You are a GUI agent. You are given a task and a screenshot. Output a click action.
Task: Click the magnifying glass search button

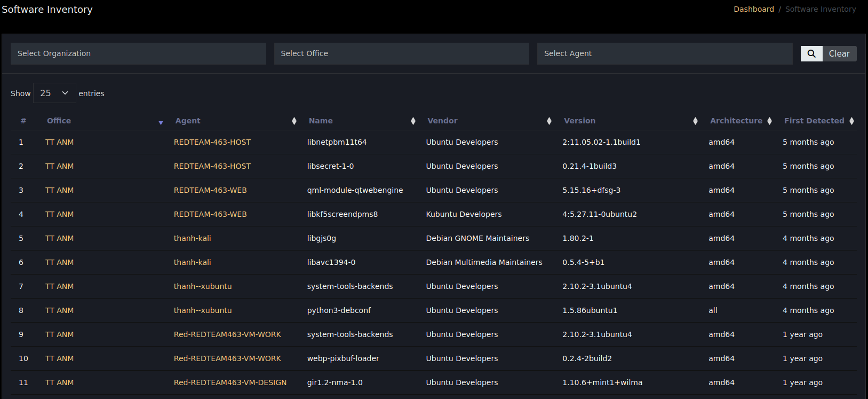(x=811, y=53)
